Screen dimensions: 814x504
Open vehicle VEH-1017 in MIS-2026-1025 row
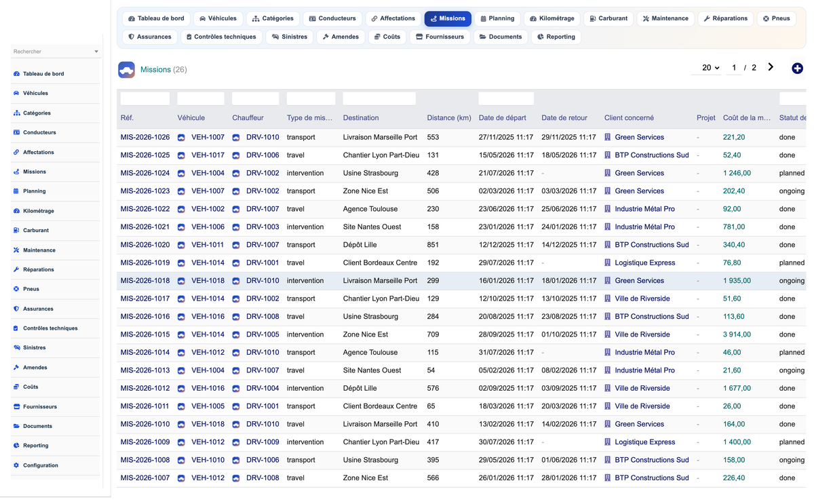tap(208, 155)
